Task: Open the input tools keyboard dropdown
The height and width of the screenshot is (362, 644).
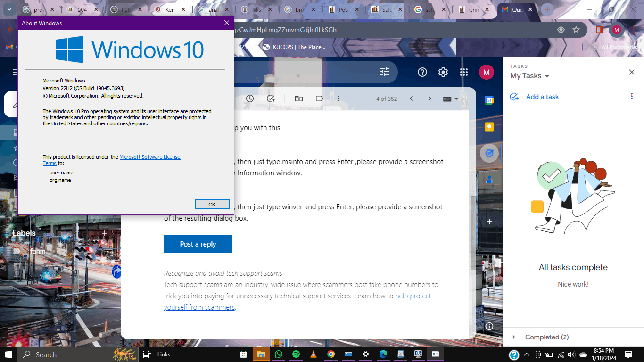Action: [x=451, y=99]
